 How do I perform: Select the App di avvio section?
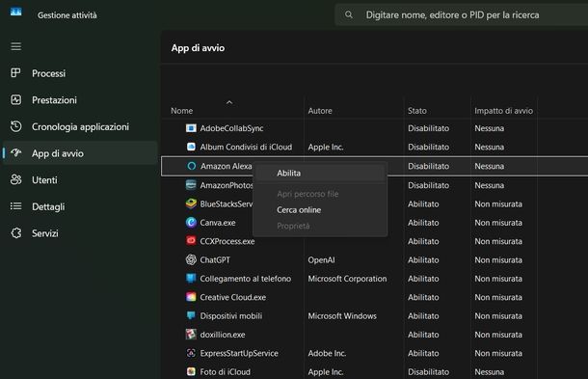pyautogui.click(x=80, y=153)
